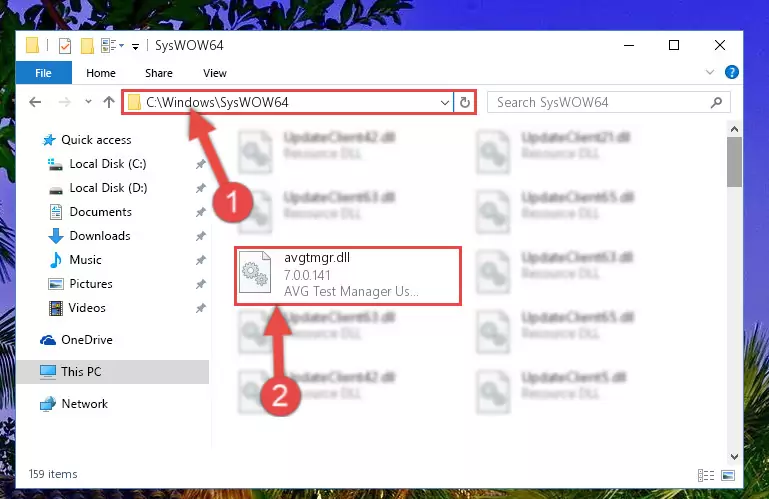Image resolution: width=769 pixels, height=499 pixels.
Task: Open Local Disk (D:) in sidebar
Action: (98, 188)
